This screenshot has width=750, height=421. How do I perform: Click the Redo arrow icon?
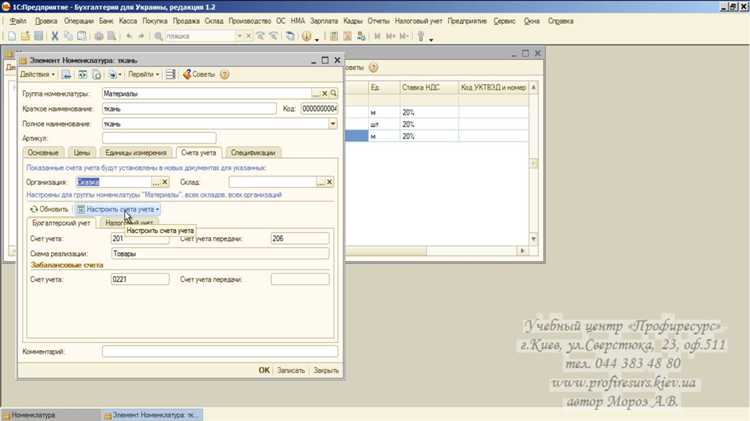[x=141, y=36]
